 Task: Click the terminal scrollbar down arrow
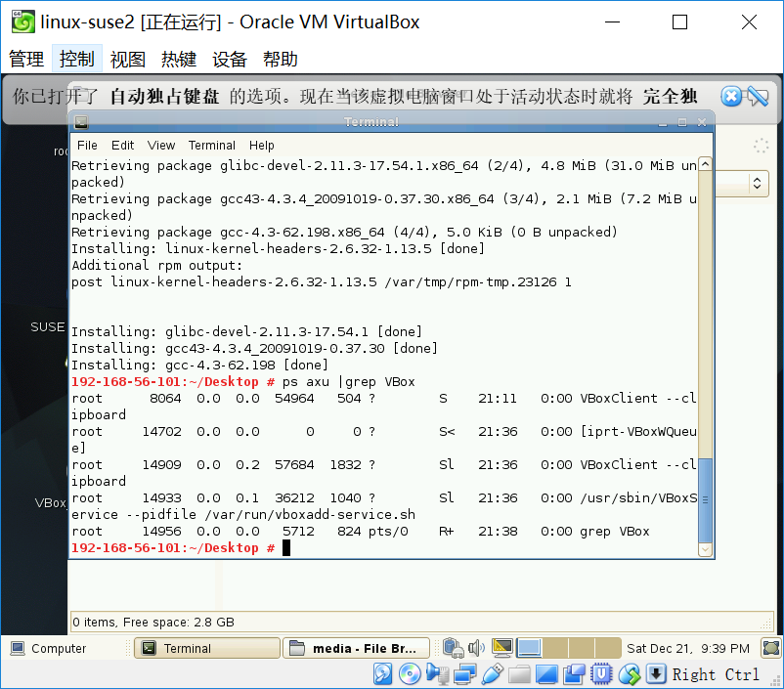[x=705, y=549]
